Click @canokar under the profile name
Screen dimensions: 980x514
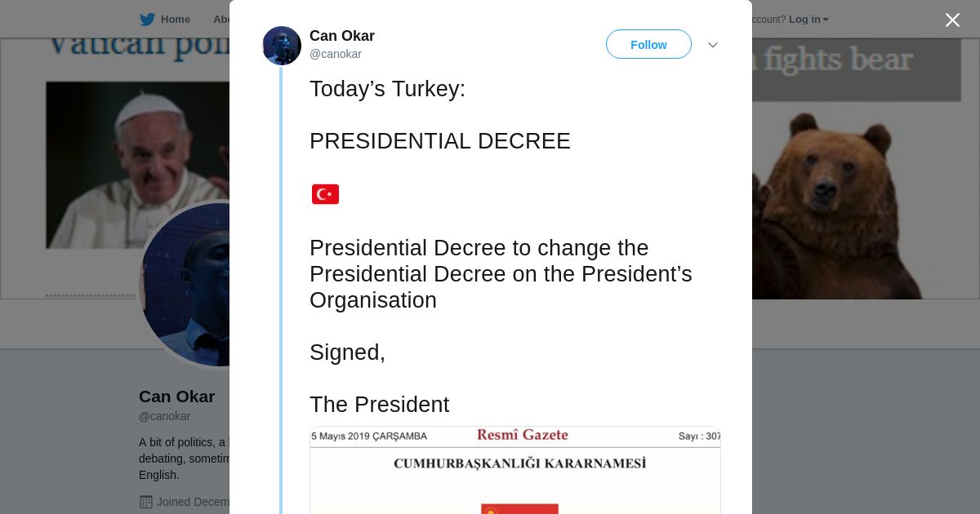(x=164, y=416)
